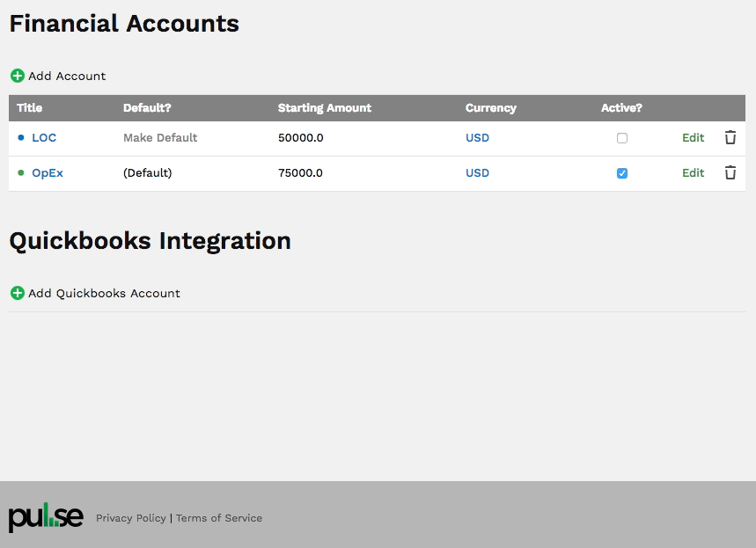Click the green dot next to OpEx
756x548 pixels.
[21, 173]
